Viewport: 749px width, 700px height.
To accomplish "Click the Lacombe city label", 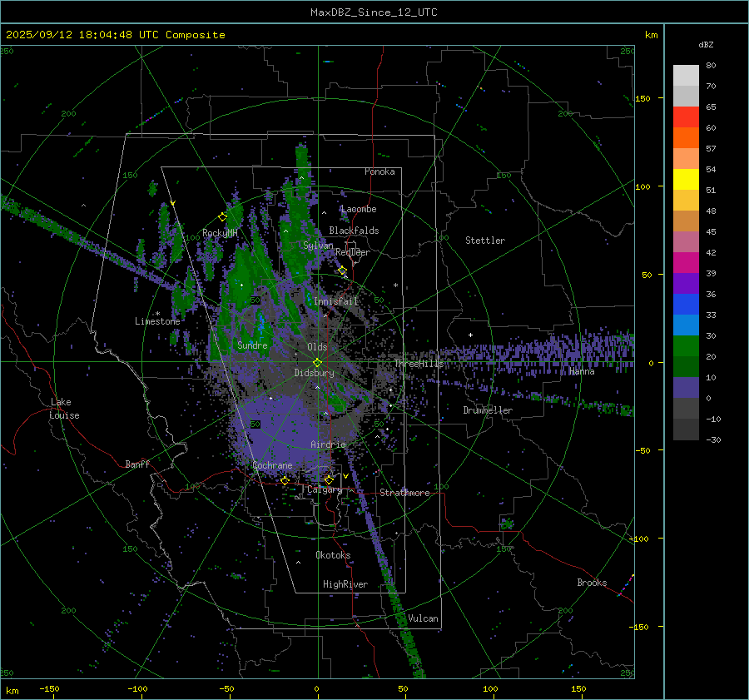I will (x=359, y=209).
